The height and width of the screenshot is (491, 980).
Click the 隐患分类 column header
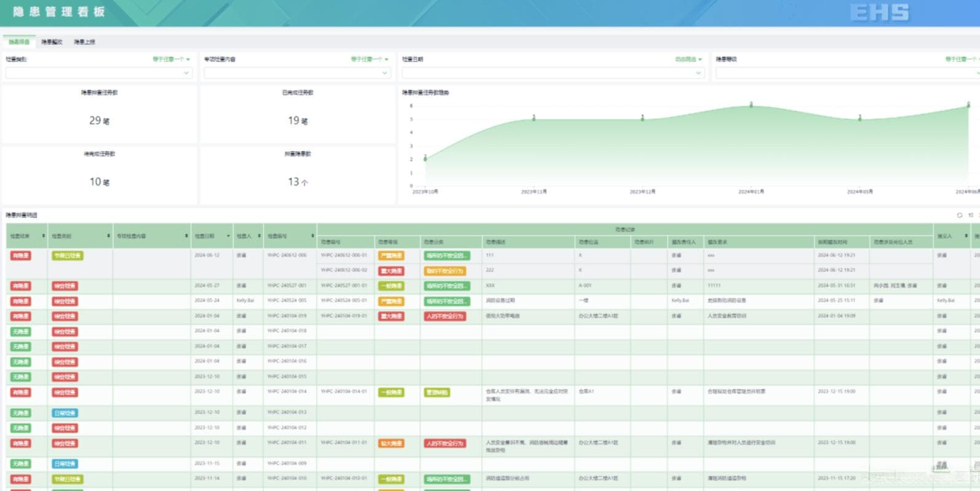pos(451,242)
